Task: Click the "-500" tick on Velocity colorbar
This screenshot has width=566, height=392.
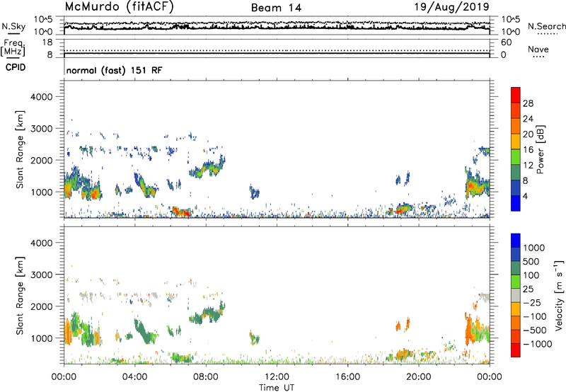Action: click(535, 330)
